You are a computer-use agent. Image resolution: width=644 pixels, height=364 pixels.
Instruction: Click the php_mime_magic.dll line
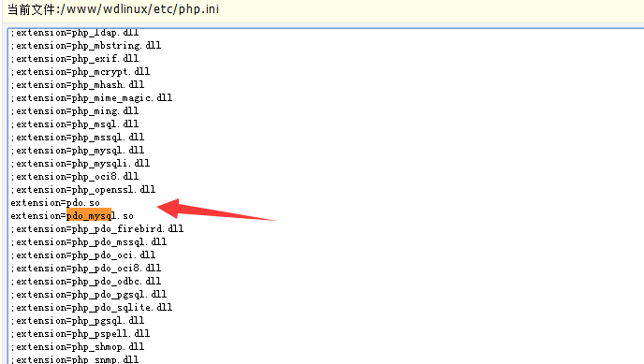91,98
